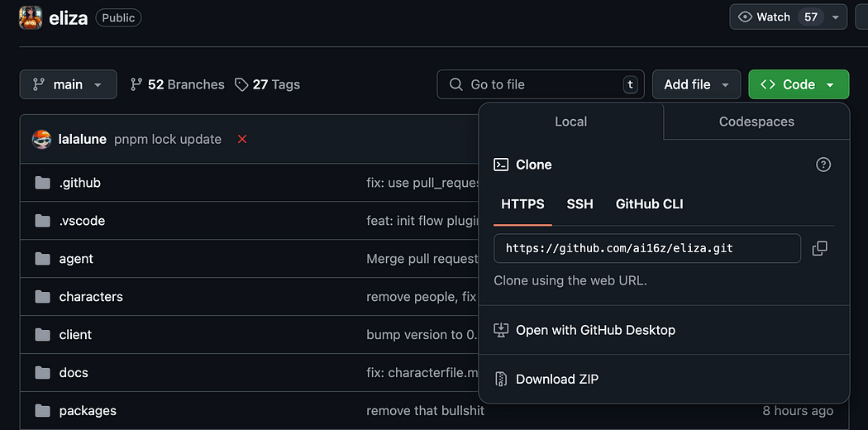The height and width of the screenshot is (430, 868).
Task: Open commit 'bump version to 0.' for client
Action: [422, 335]
